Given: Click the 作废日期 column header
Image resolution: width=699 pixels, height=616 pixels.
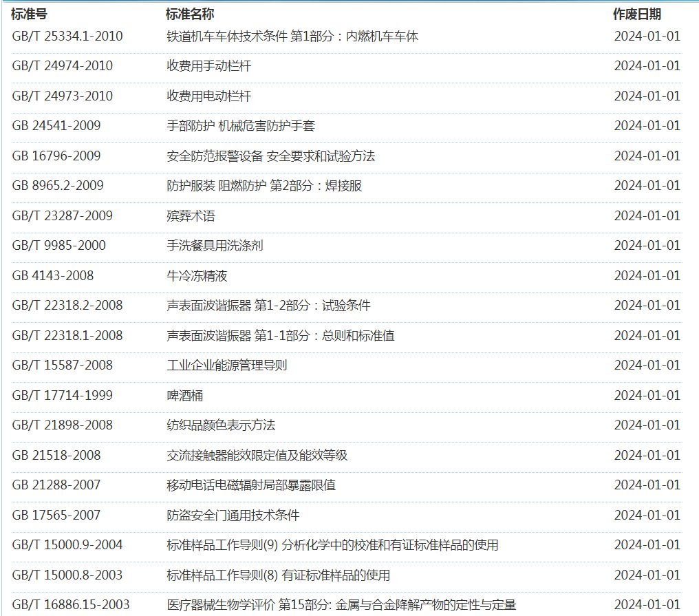Looking at the screenshot, I should pyautogui.click(x=637, y=14).
